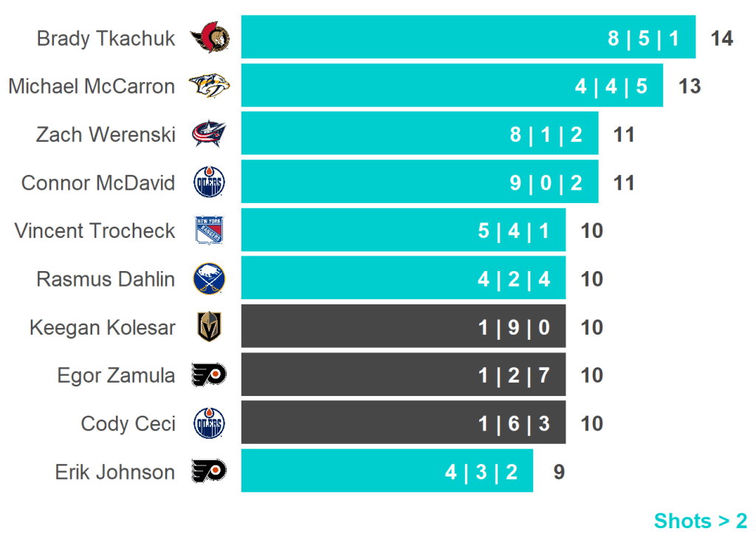This screenshot has height=540, width=756.
Task: Select Connor McDavid's 9 | 0 | 2 bar label
Action: (546, 182)
